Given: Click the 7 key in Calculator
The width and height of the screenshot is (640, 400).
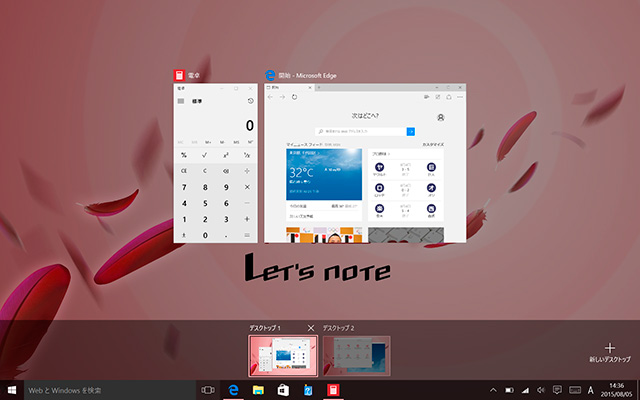Looking at the screenshot, I should coord(184,187).
